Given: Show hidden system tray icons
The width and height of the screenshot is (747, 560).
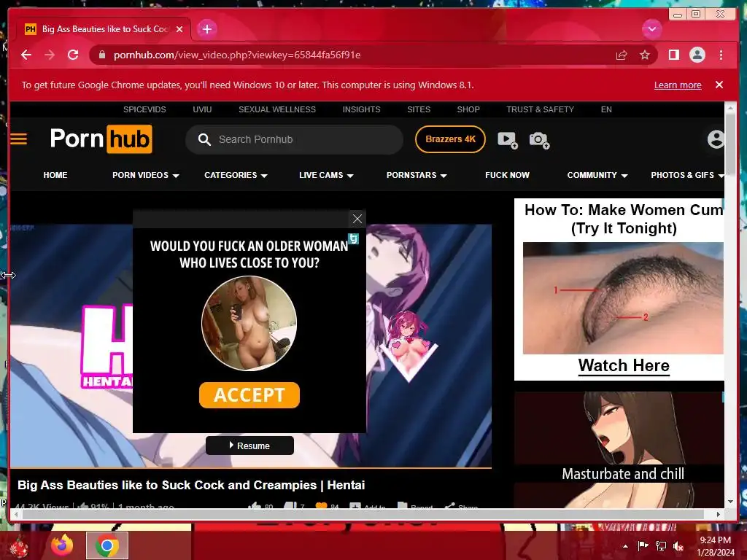Looking at the screenshot, I should point(625,546).
